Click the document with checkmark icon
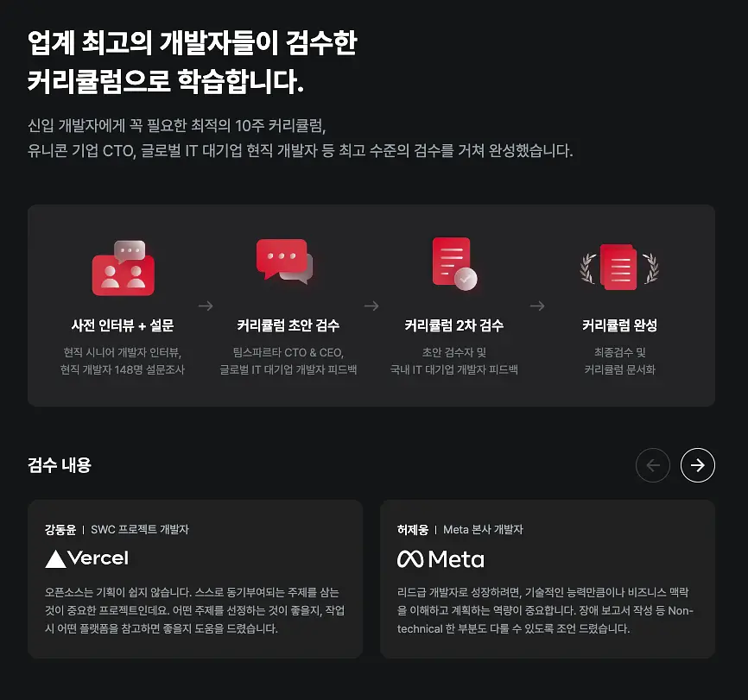 click(454, 264)
